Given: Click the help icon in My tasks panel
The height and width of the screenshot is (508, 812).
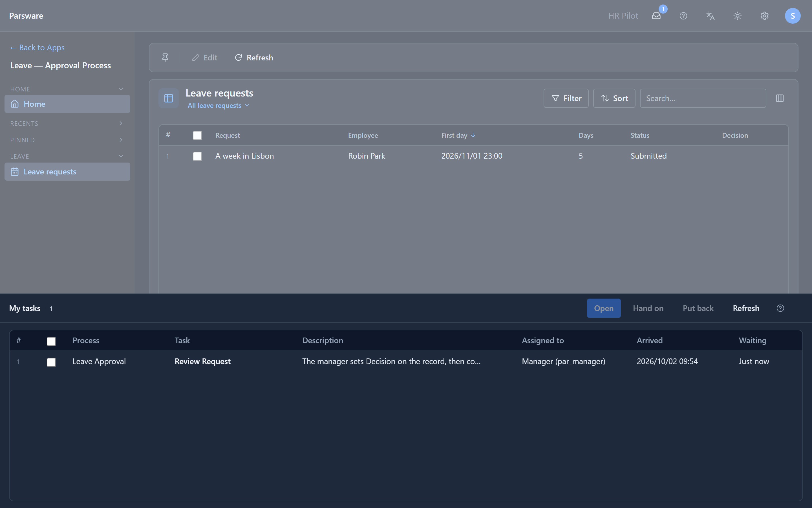Looking at the screenshot, I should 780,308.
